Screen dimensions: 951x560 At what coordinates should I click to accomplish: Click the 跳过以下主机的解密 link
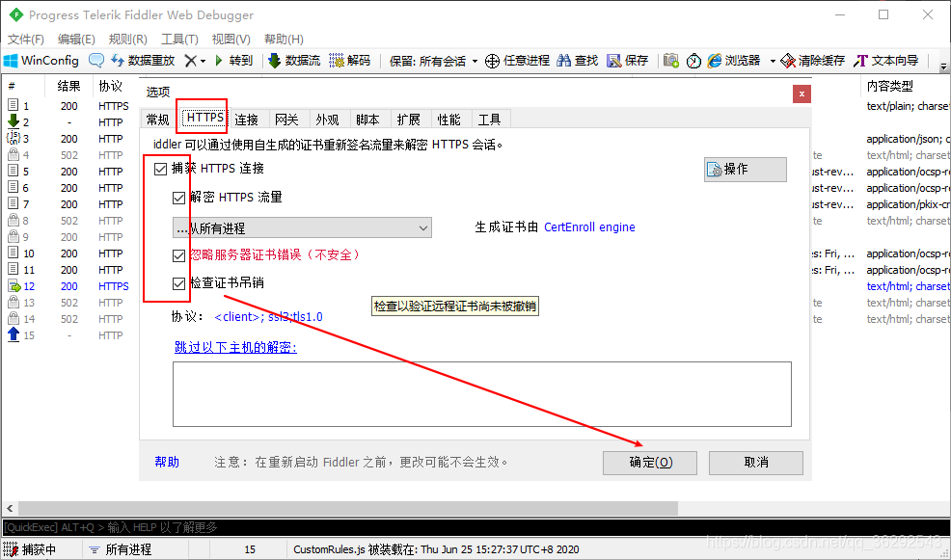coord(235,348)
